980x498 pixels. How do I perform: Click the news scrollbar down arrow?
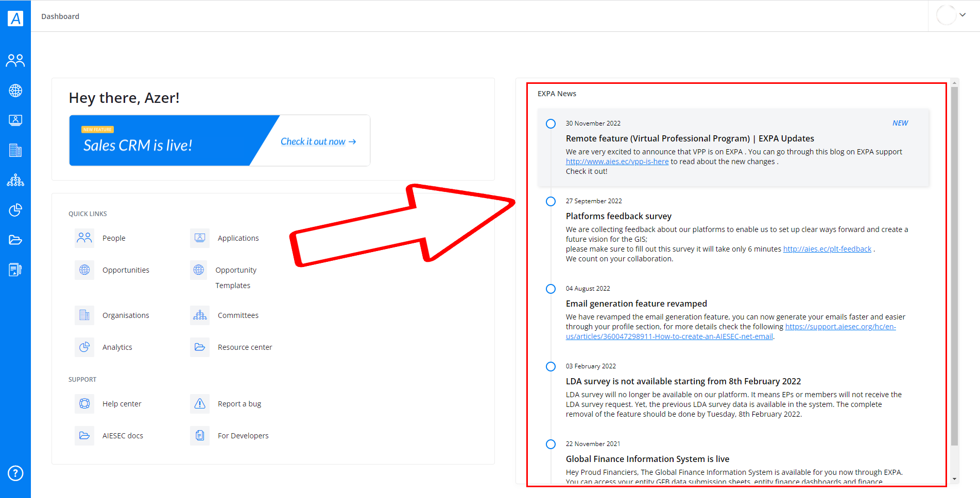(954, 479)
